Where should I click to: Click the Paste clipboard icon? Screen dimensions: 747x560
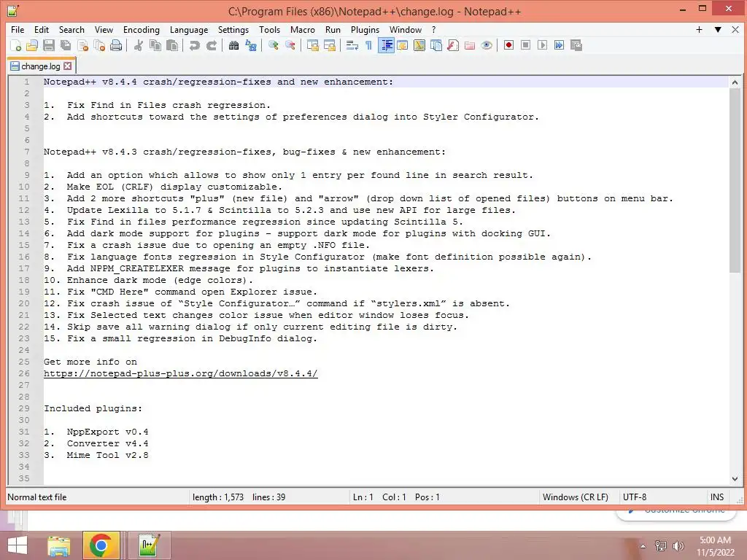172,45
